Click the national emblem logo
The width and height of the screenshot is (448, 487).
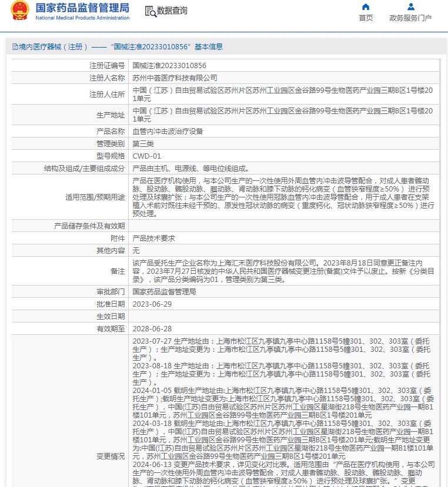(19, 11)
